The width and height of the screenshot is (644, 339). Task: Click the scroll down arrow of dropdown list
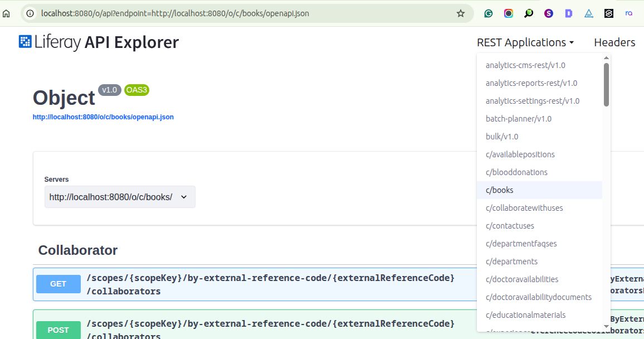606,326
